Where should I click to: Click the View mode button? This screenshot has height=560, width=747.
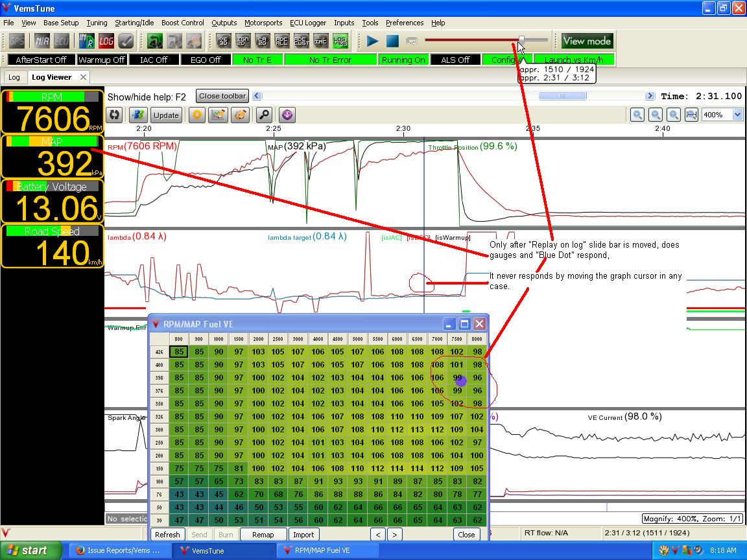[587, 41]
